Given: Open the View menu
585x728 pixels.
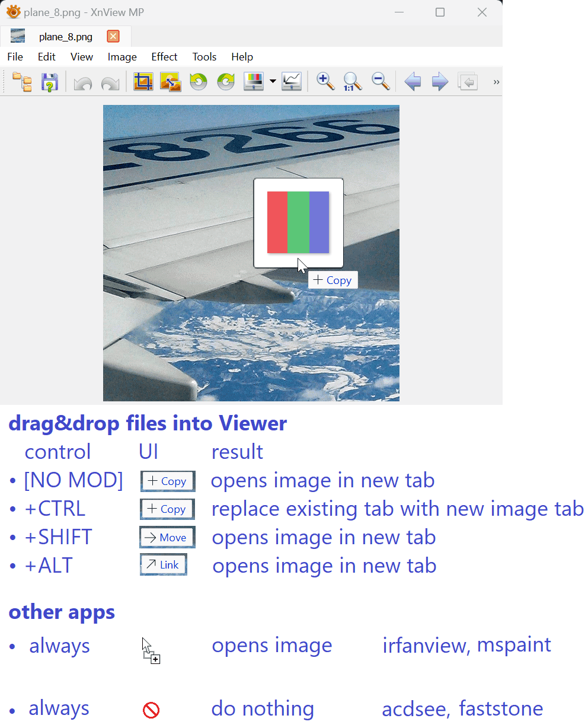Looking at the screenshot, I should click(82, 57).
